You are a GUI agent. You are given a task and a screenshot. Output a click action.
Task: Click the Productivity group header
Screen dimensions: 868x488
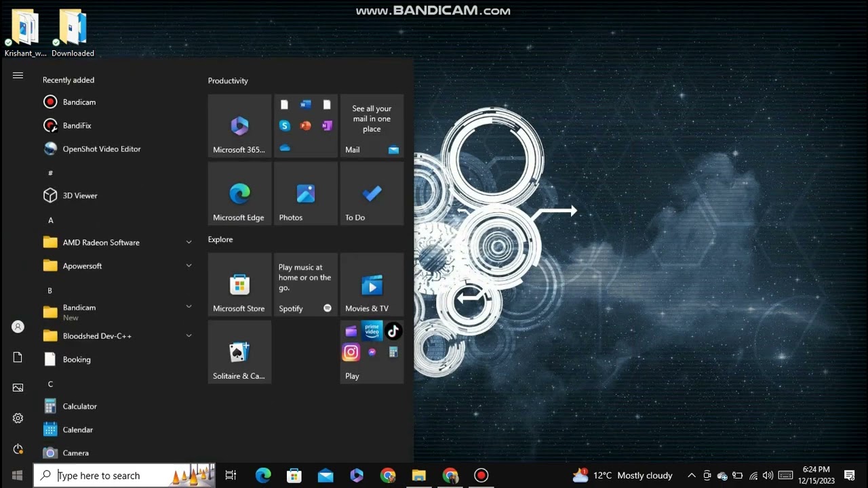click(x=228, y=81)
